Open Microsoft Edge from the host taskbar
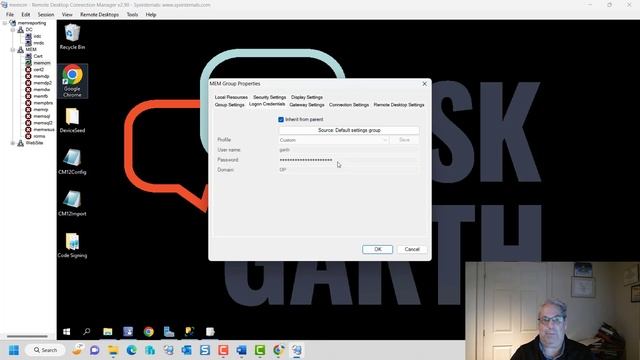Screen dimensions: 640x360 click(x=131, y=350)
